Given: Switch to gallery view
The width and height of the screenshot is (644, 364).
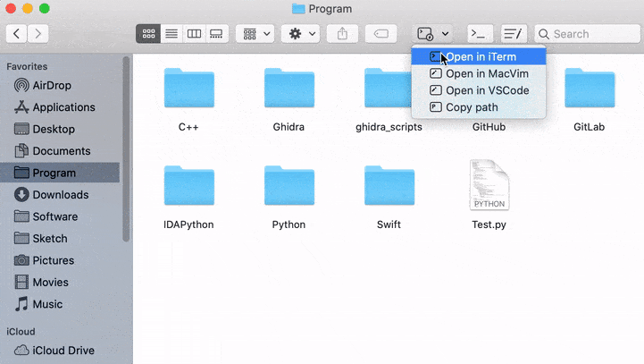Looking at the screenshot, I should [x=216, y=34].
